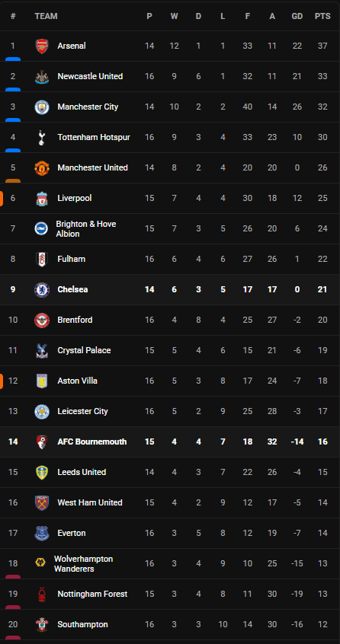Click the PTS column header
Screen dimensions: 340x644
[x=322, y=17]
